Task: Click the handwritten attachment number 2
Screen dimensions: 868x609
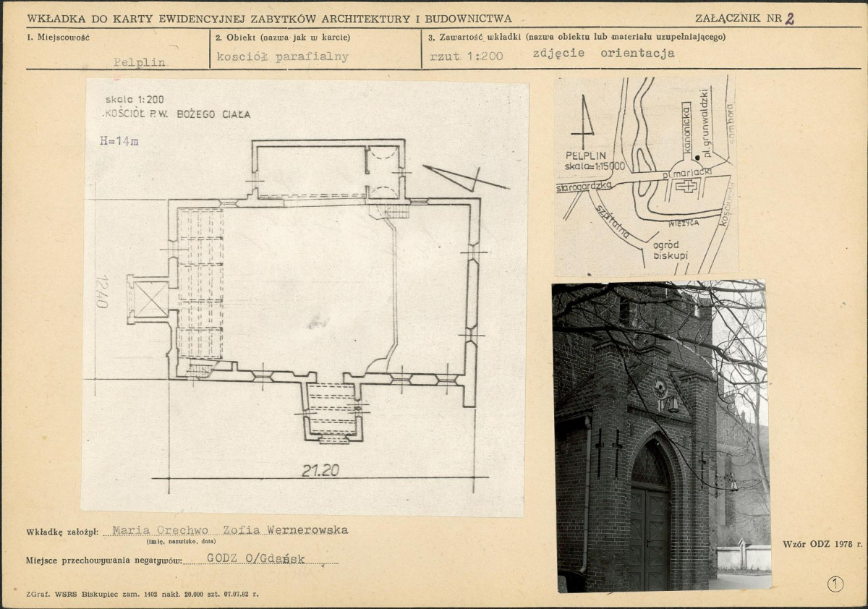Action: coord(789,20)
